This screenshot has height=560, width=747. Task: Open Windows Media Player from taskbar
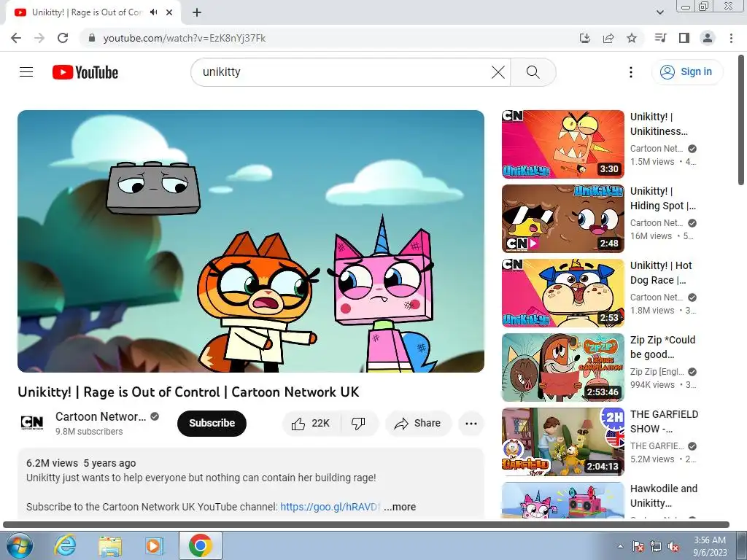(153, 545)
